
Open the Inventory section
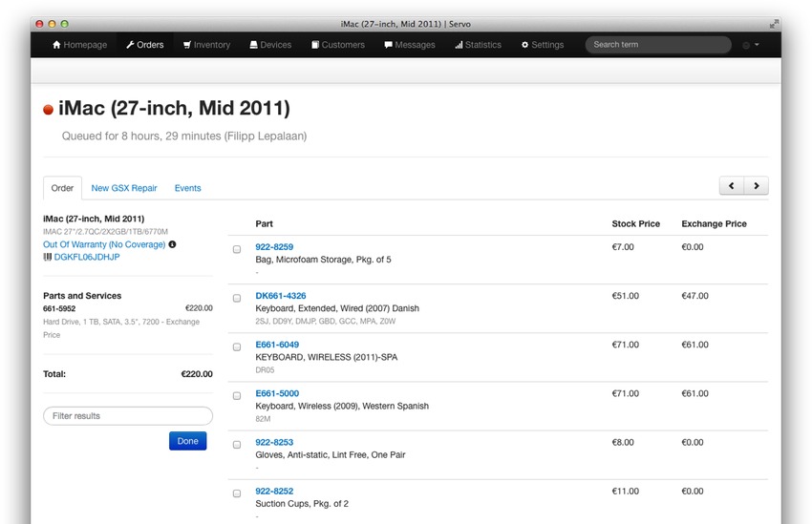[x=206, y=45]
